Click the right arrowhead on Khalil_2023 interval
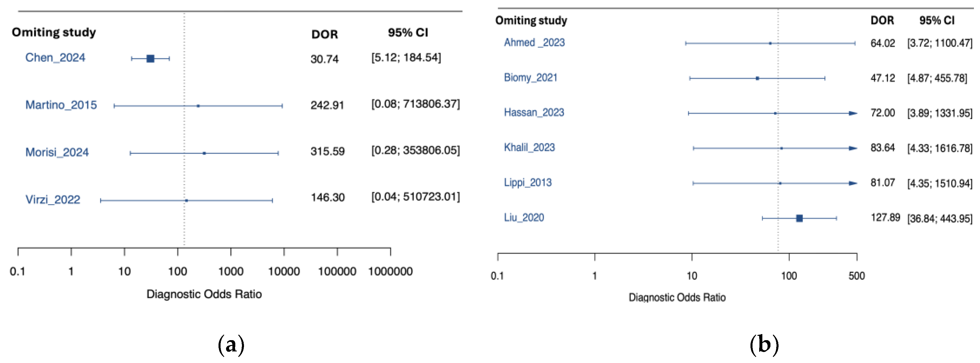The height and width of the screenshot is (363, 980). click(853, 148)
